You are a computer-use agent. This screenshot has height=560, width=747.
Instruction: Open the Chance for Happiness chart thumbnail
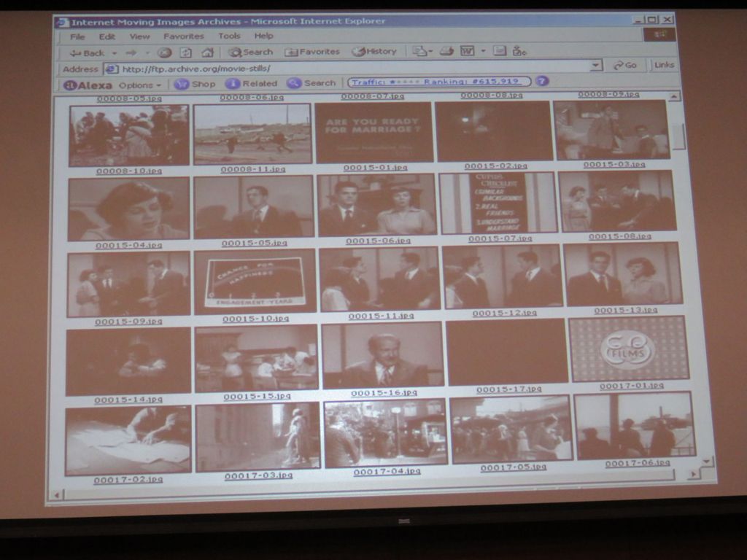point(255,281)
